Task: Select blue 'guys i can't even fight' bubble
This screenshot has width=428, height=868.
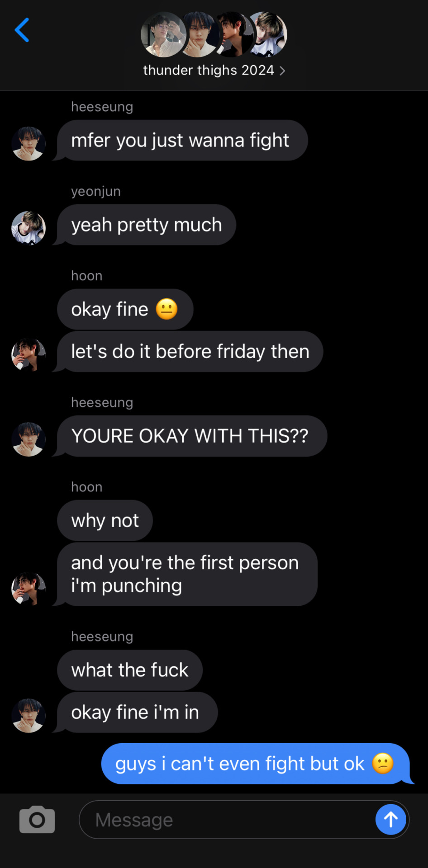Action: 256,764
